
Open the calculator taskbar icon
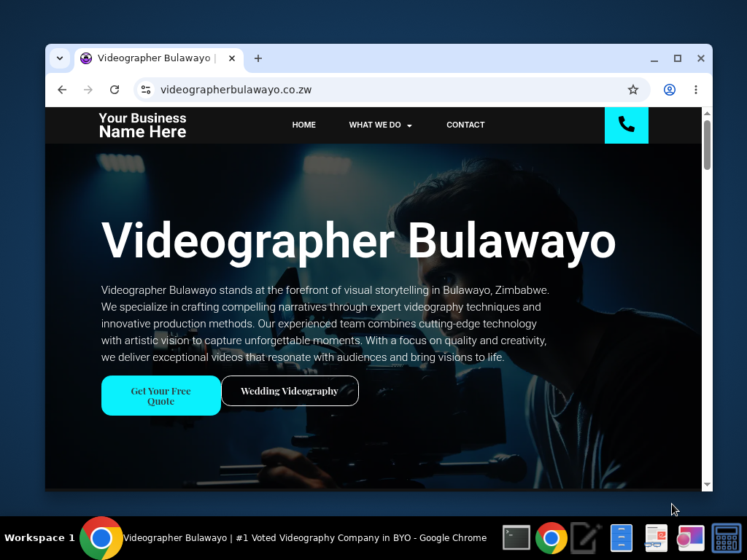pos(726,538)
